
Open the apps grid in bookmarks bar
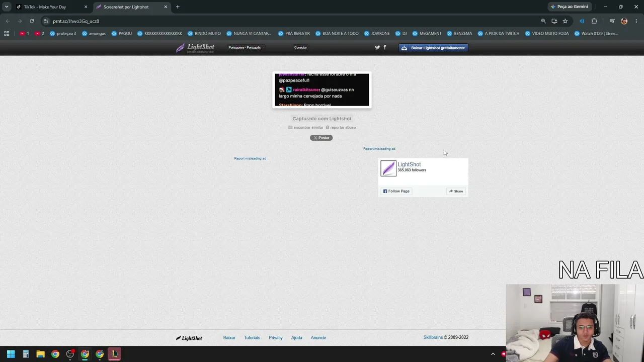tap(7, 34)
